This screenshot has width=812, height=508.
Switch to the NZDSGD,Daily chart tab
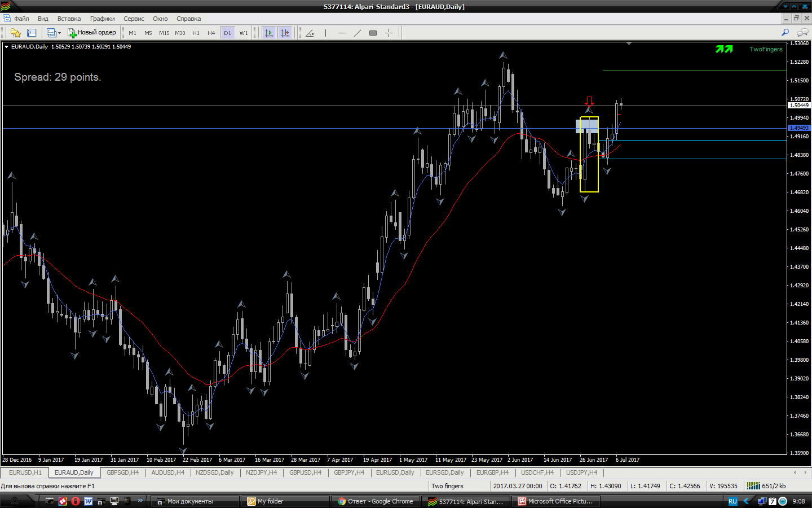coord(214,473)
